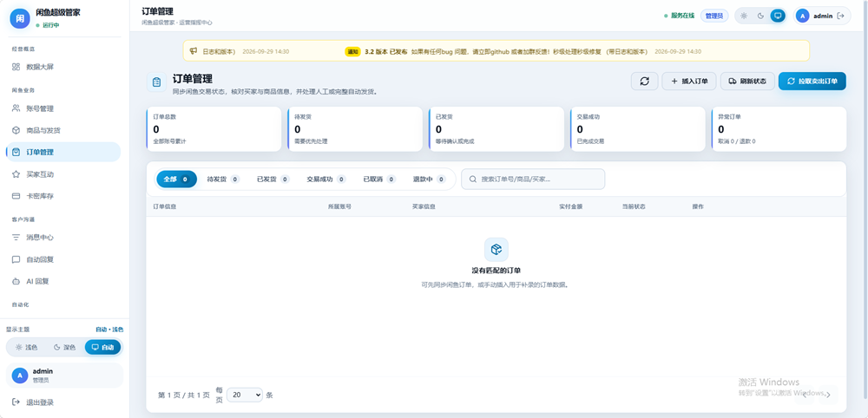Click the 3.2 版本 已发布 announcement text

coord(386,51)
